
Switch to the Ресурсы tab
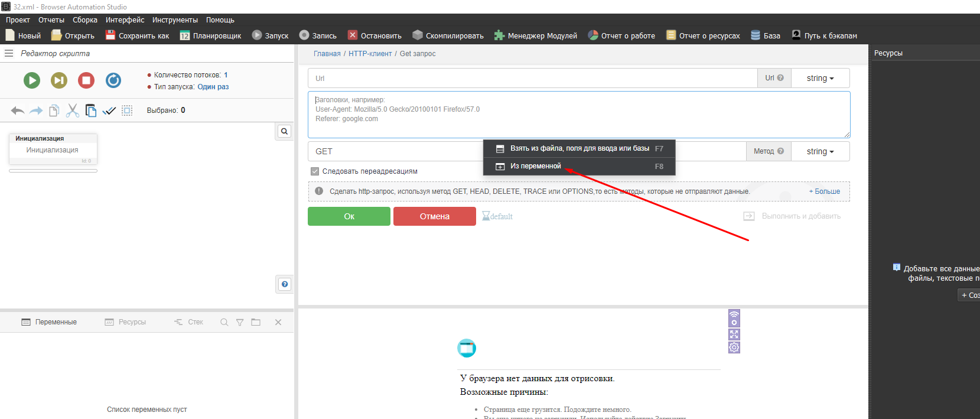pos(125,322)
